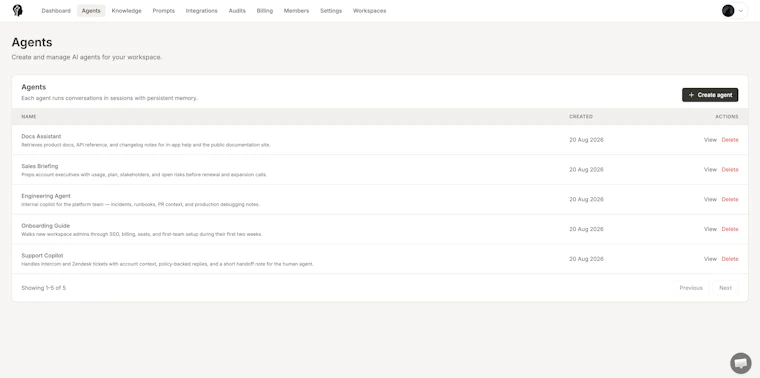
Task: Delete the Docs Assistant agent
Action: click(730, 140)
